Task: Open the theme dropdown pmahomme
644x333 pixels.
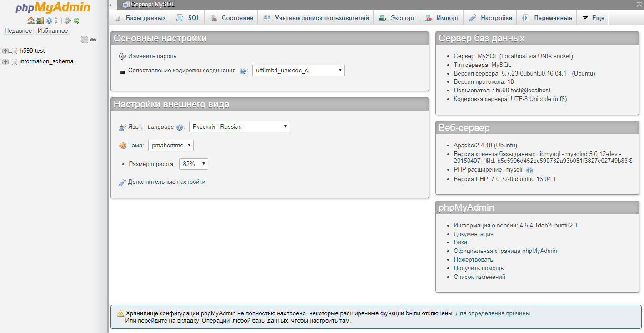Action: 171,146
